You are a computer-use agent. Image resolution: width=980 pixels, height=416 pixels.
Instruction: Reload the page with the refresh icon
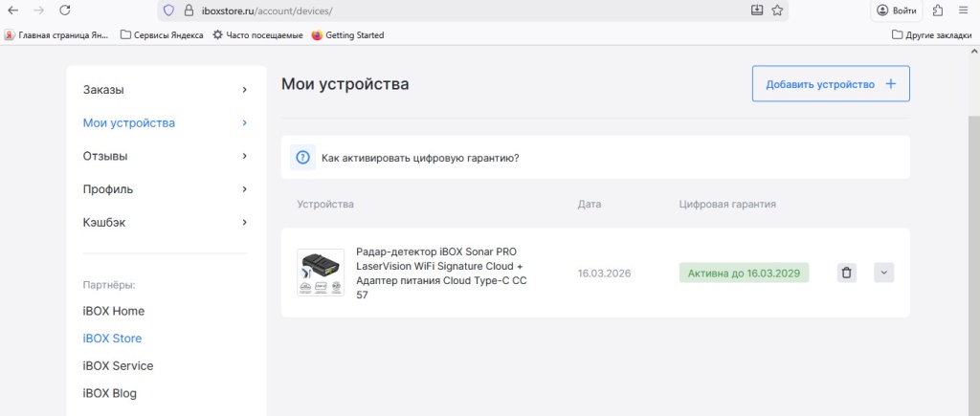(64, 10)
